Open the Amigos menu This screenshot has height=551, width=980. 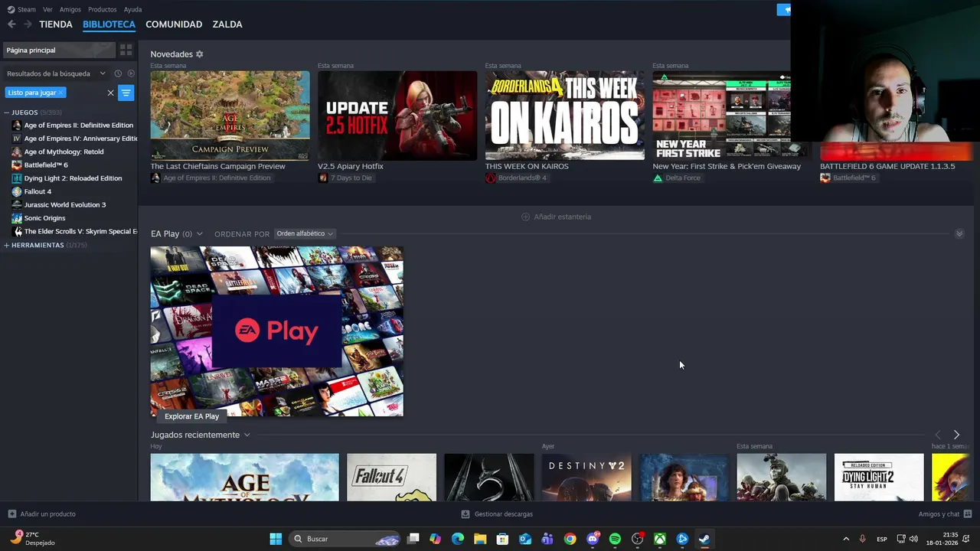(x=70, y=9)
